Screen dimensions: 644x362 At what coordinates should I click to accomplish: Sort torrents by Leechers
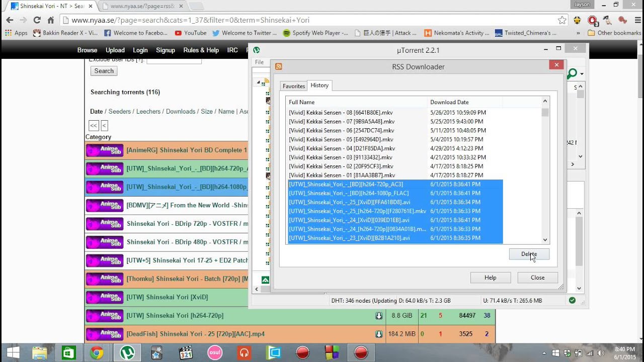pyautogui.click(x=148, y=112)
